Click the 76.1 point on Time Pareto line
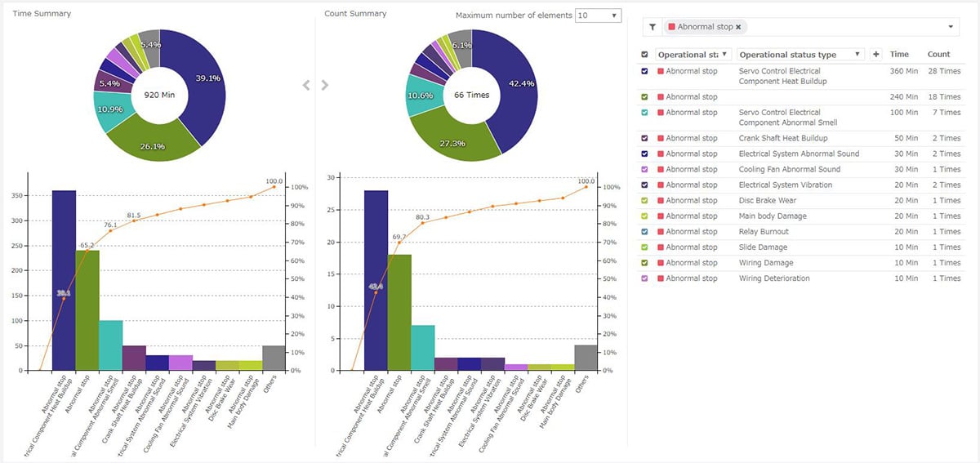 [x=111, y=231]
